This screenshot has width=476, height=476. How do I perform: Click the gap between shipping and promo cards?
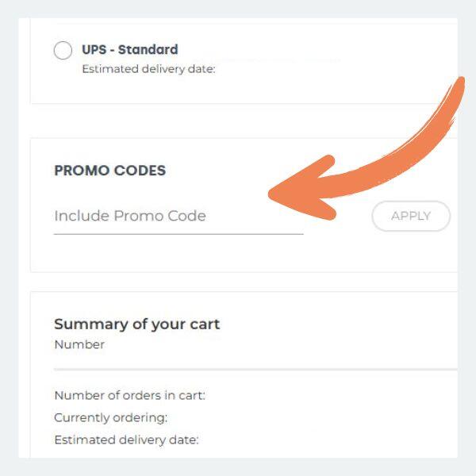(x=238, y=121)
